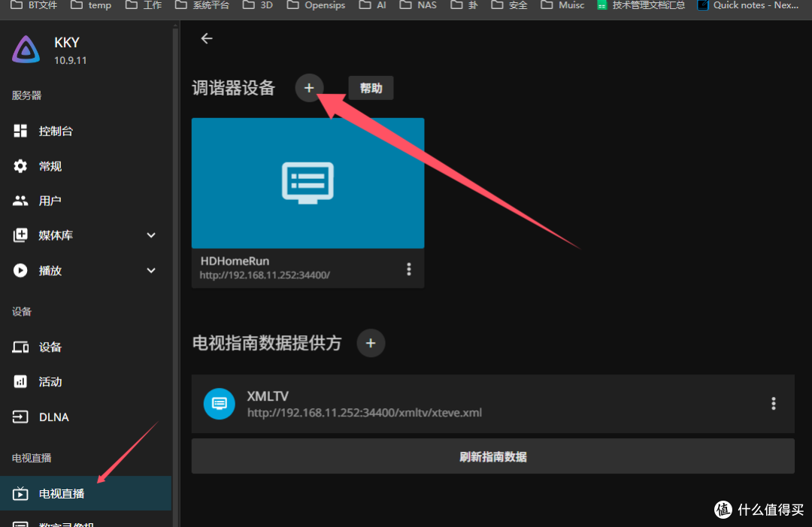Open the HDHomeRun tuner card thumbnail

(308, 183)
